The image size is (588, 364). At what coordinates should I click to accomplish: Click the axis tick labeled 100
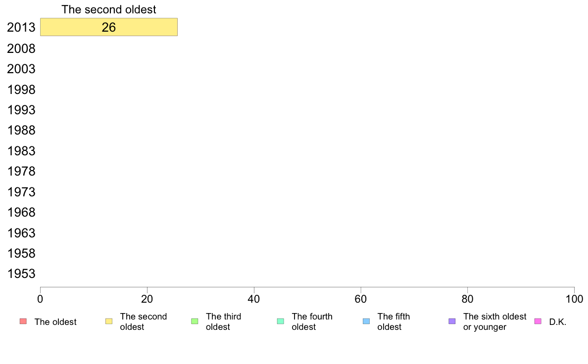tap(574, 299)
